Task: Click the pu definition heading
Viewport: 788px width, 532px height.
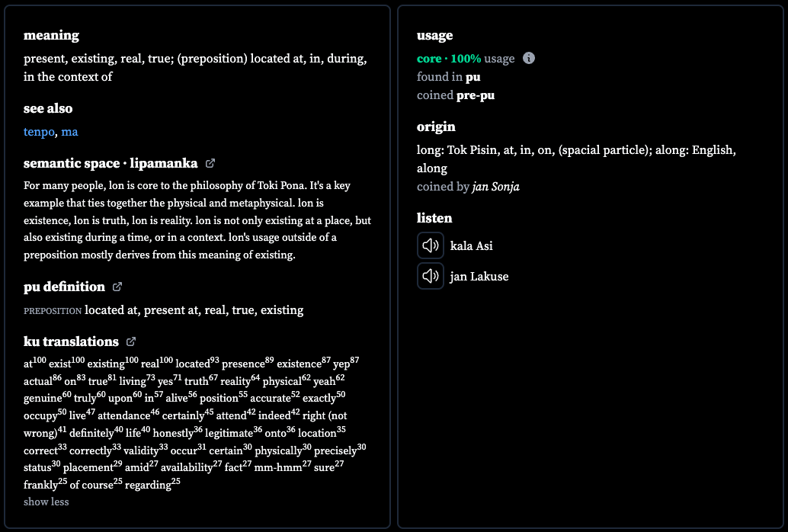Action: click(64, 287)
